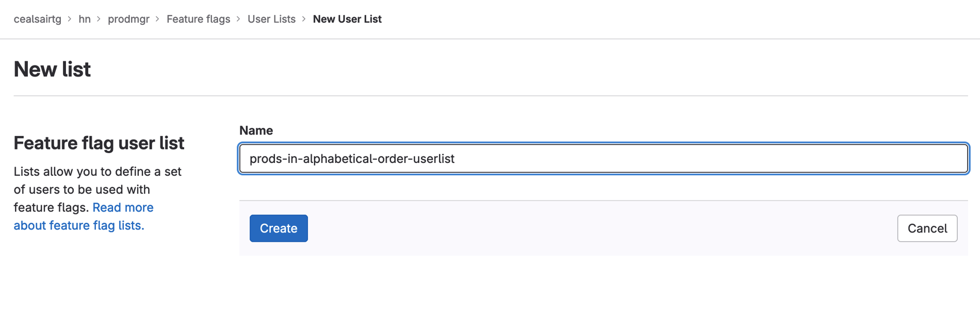Click the New list page heading
The width and height of the screenshot is (980, 331).
point(52,69)
